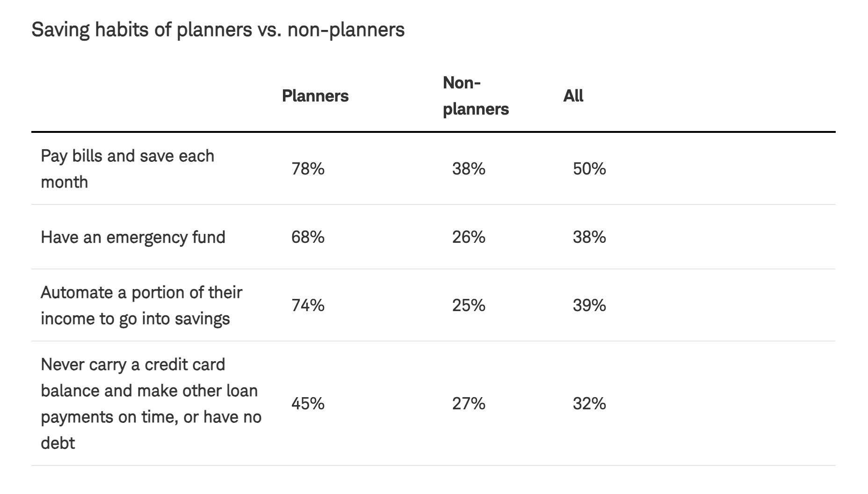Click the 50% value in the All column
Viewport: 868px width, 494px height.
[x=589, y=169]
